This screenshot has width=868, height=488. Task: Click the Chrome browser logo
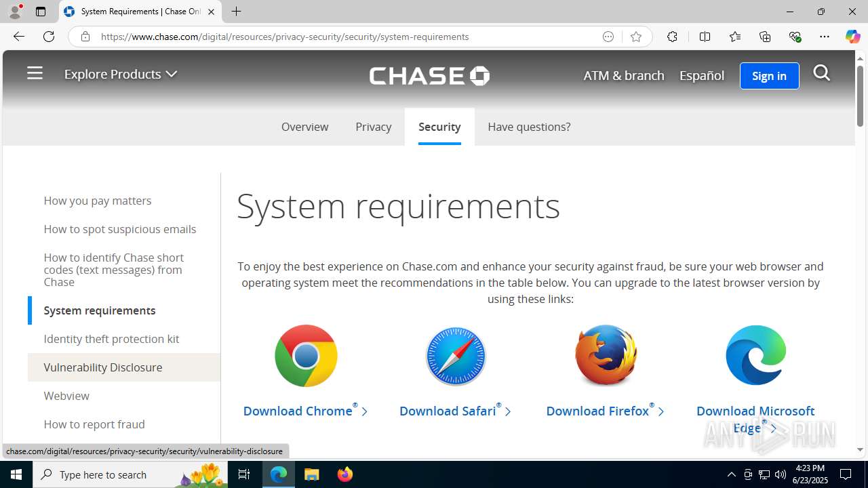point(306,356)
